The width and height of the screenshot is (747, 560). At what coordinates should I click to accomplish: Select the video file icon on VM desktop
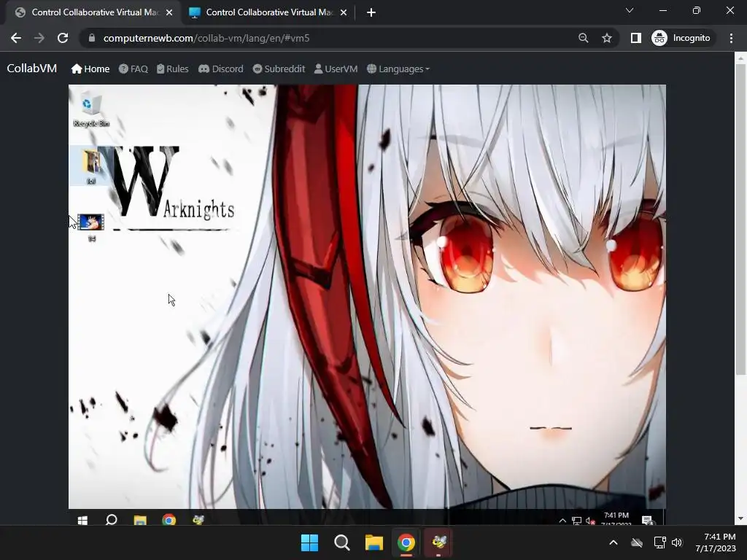coord(91,227)
